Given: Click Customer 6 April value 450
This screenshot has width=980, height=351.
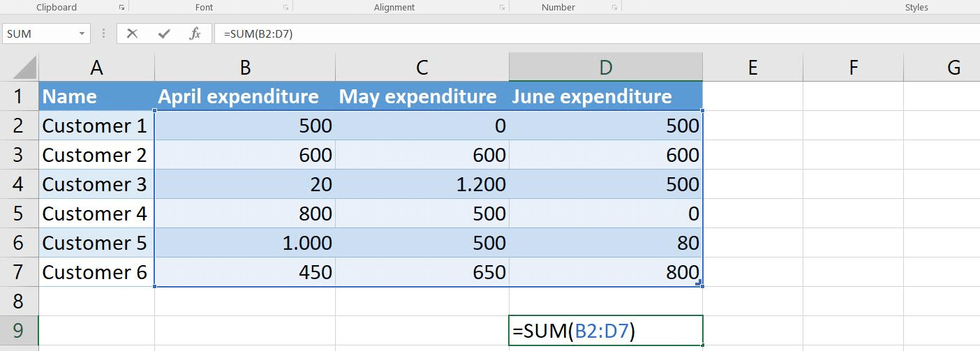Looking at the screenshot, I should 245,272.
